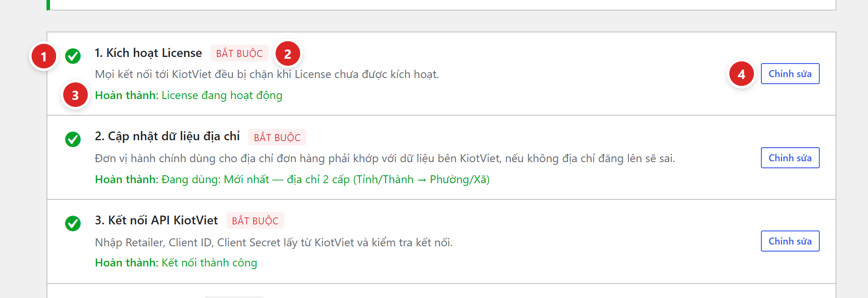Click the green check icon for Cập nhật dữ liệu địa chỉ

(x=73, y=139)
